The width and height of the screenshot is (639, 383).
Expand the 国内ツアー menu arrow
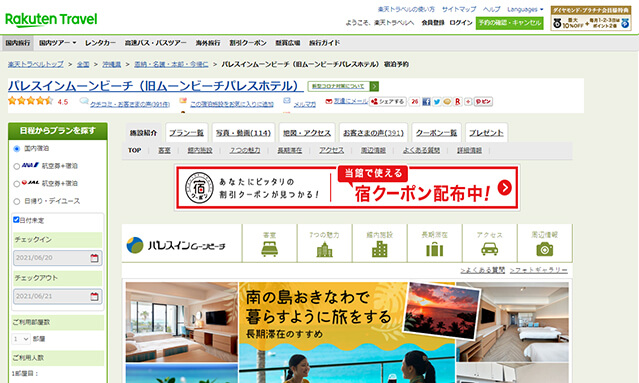[75, 43]
